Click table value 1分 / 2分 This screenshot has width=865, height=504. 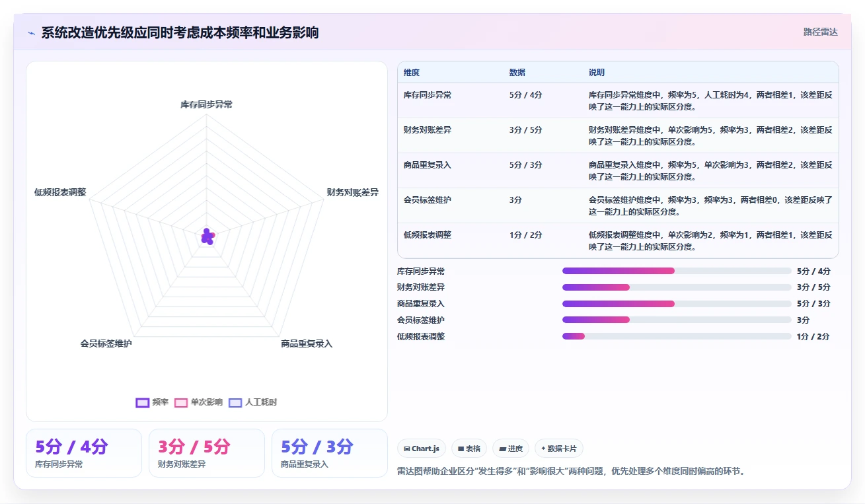(526, 234)
